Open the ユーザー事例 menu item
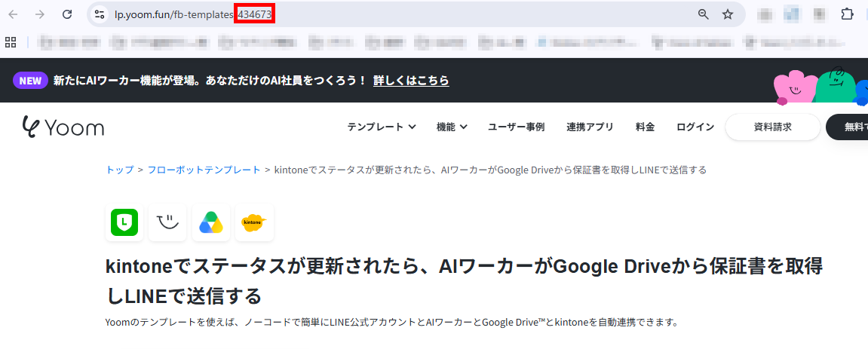The width and height of the screenshot is (868, 349). (516, 127)
